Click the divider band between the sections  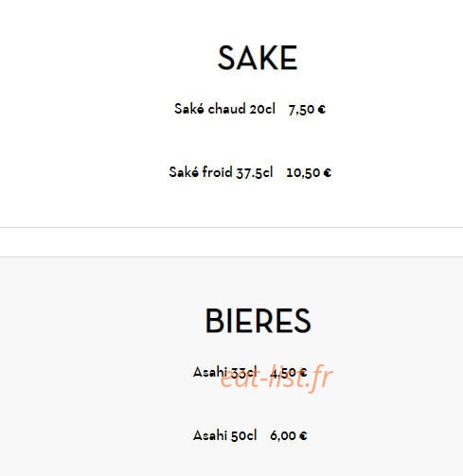[x=231, y=242]
